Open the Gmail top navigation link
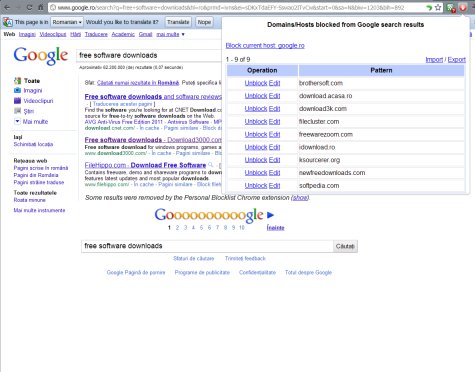Screen dimensions: 475x372 145,34
